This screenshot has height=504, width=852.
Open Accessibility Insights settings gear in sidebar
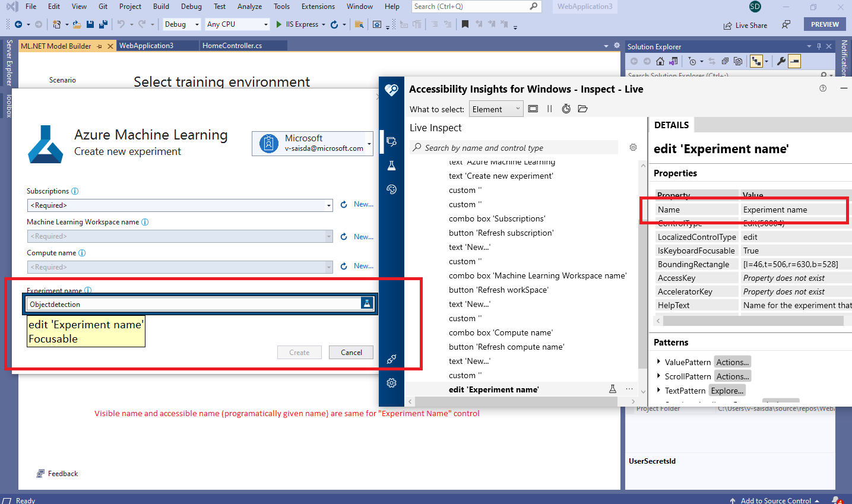point(391,383)
